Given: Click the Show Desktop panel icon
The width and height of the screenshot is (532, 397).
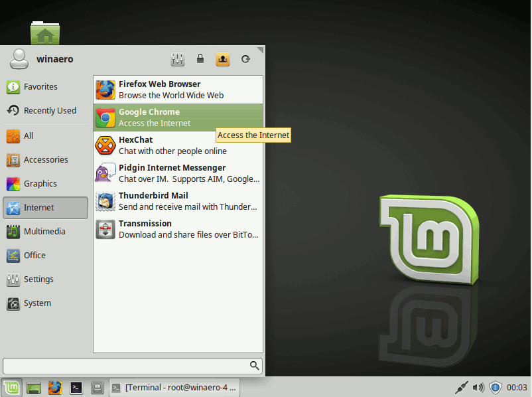Looking at the screenshot, I should 34,388.
